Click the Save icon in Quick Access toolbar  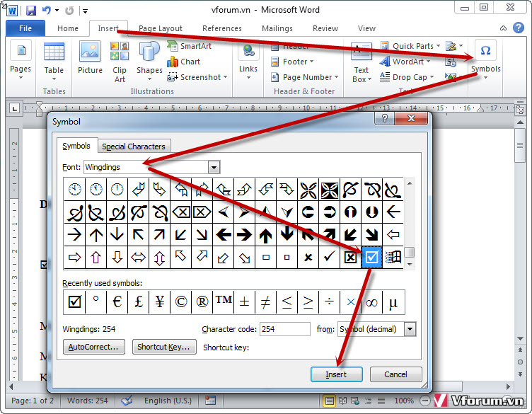pos(31,11)
